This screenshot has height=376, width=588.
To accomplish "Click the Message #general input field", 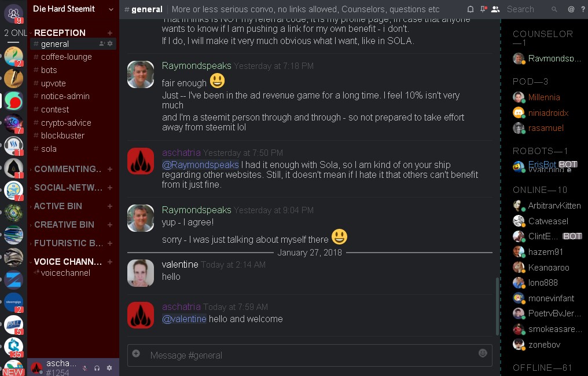I will click(289, 355).
